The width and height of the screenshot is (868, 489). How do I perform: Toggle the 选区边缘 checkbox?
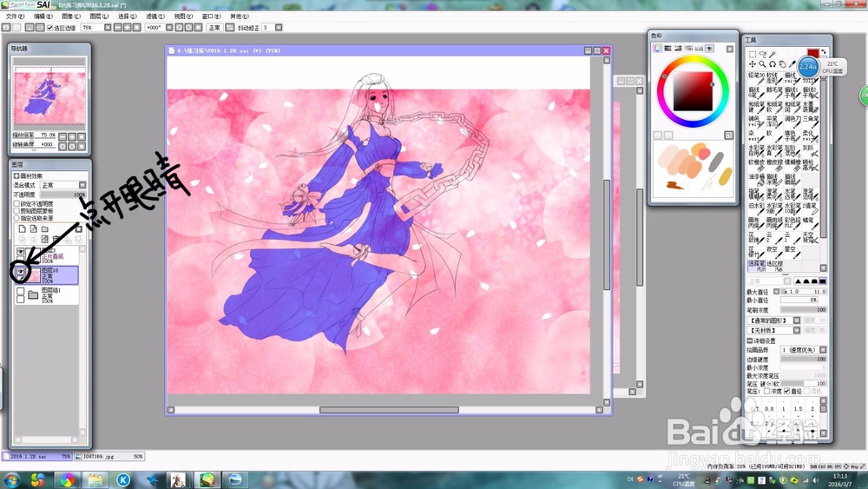click(x=49, y=28)
